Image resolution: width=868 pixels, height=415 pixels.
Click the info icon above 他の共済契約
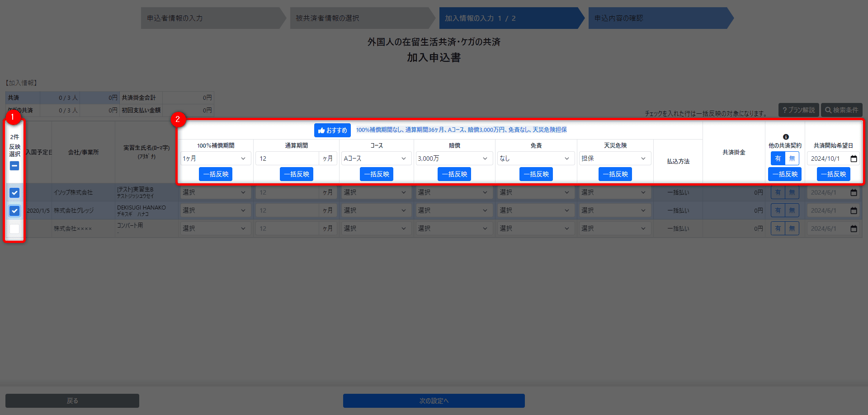tap(786, 137)
